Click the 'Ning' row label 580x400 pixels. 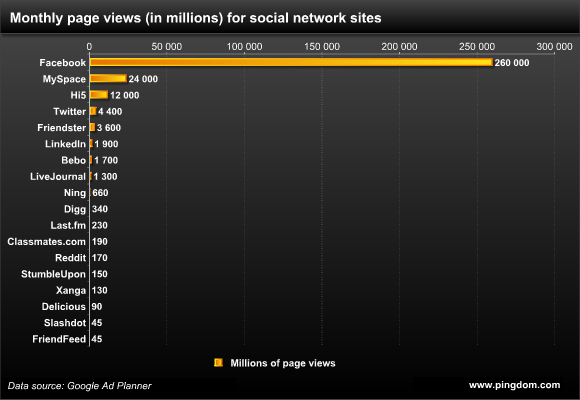click(x=75, y=193)
